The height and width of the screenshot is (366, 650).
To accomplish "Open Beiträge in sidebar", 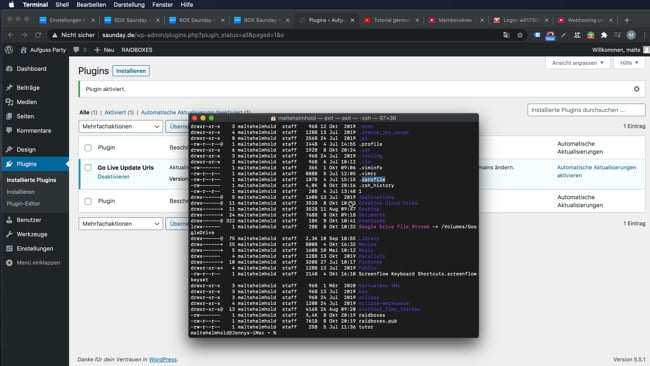I will [28, 88].
